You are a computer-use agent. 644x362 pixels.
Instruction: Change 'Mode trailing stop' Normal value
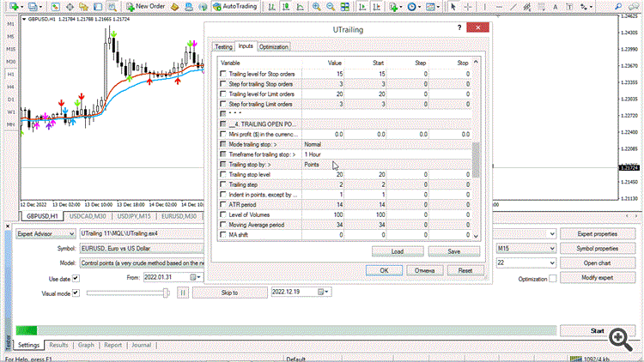(x=387, y=144)
